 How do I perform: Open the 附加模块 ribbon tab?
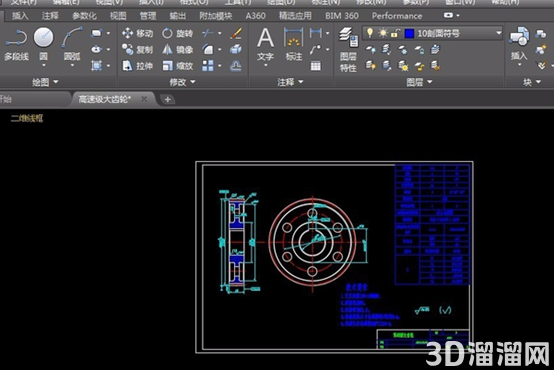pos(216,16)
